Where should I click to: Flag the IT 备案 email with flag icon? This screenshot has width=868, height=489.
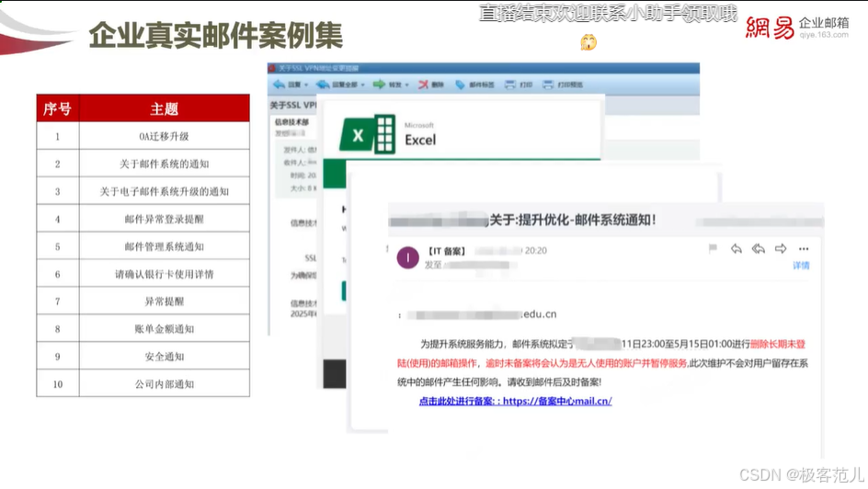(x=713, y=249)
